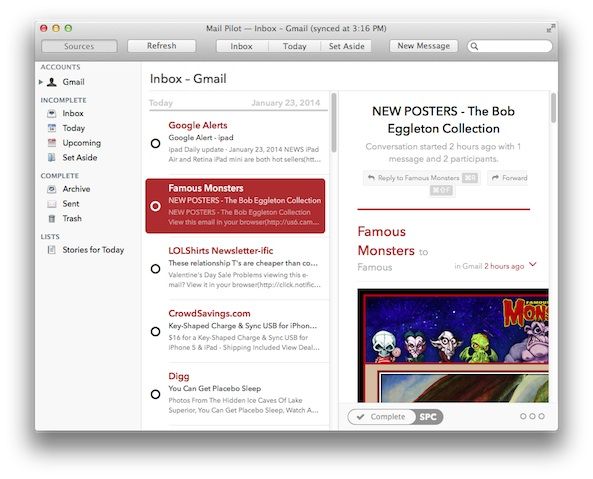
Task: Click the Forward button
Action: click(508, 178)
